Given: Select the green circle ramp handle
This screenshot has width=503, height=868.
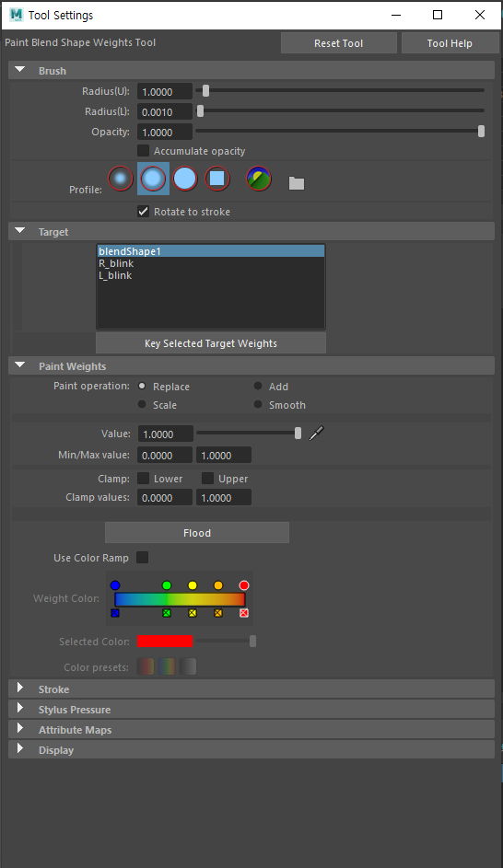Looking at the screenshot, I should click(166, 585).
